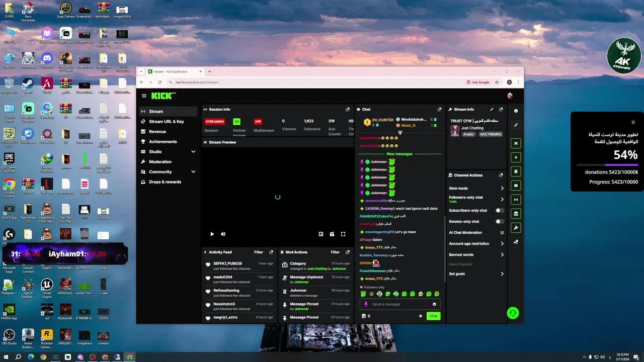Open the green support headset button
Image resolution: width=644 pixels, height=362 pixels.
click(513, 313)
